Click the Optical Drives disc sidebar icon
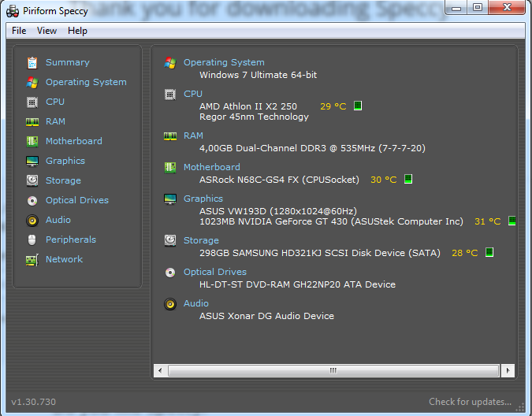The height and width of the screenshot is (416, 532). pyautogui.click(x=32, y=200)
